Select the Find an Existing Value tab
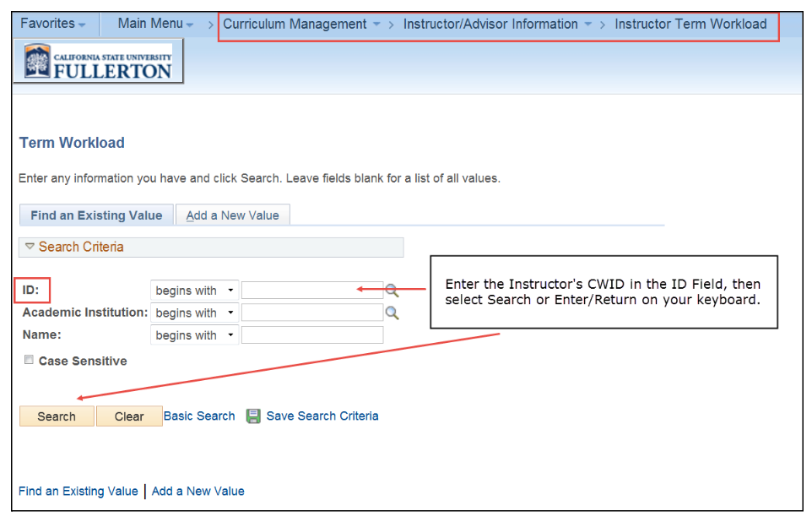This screenshot has width=812, height=522. click(x=96, y=215)
